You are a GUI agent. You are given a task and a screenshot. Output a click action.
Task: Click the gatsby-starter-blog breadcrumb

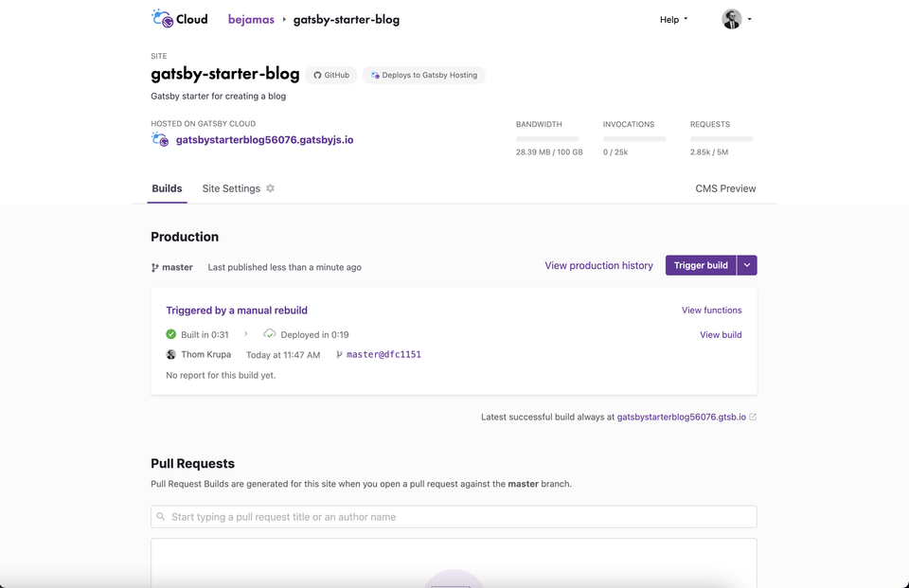click(x=347, y=20)
